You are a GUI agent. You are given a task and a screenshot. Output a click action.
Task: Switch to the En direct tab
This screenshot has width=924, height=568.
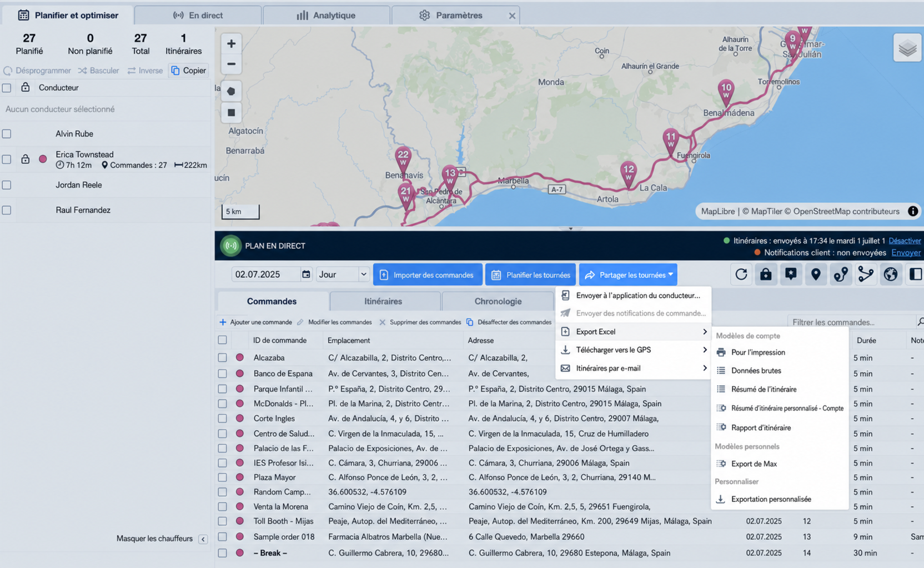(x=198, y=16)
